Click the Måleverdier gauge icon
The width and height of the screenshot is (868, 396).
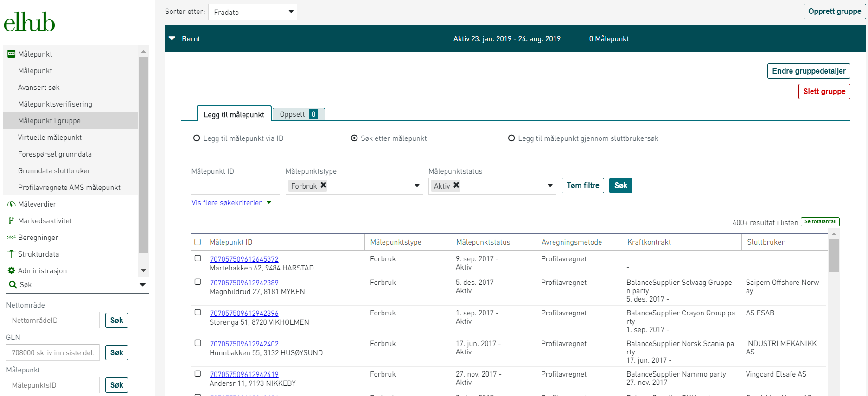[x=11, y=204]
